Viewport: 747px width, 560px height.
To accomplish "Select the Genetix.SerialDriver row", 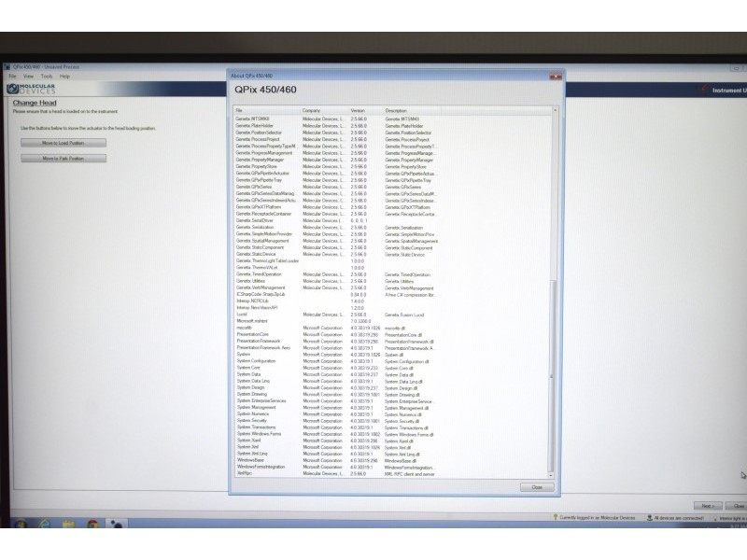I will (x=336, y=220).
